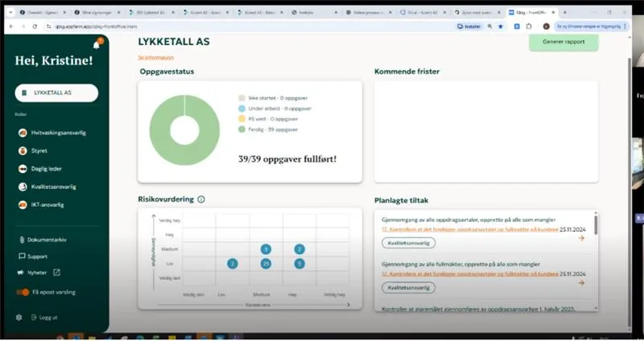
Task: Click the arrow on first planlagte tiltak
Action: [x=581, y=238]
